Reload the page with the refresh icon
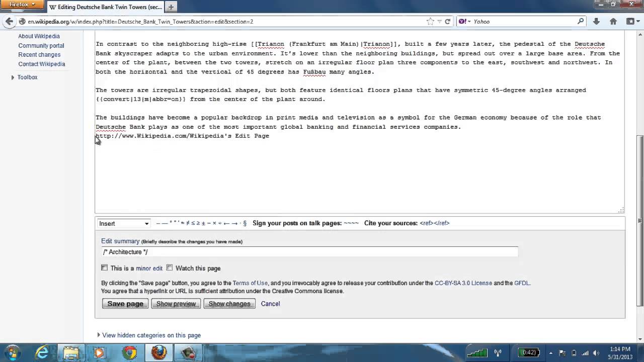This screenshot has width=644, height=362. pyautogui.click(x=447, y=22)
